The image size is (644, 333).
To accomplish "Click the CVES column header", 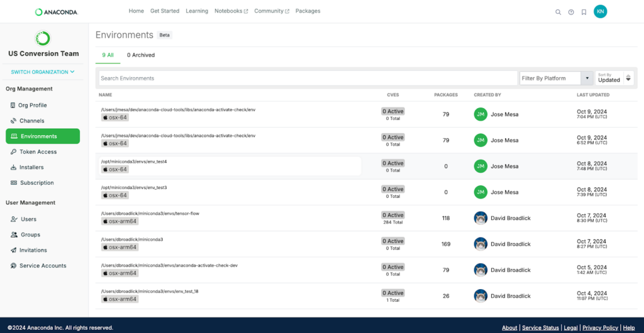I will tap(392, 95).
